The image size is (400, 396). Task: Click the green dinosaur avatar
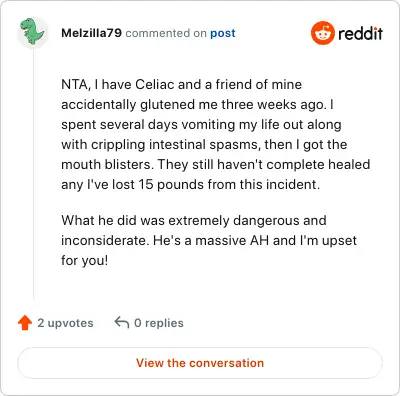(x=33, y=32)
